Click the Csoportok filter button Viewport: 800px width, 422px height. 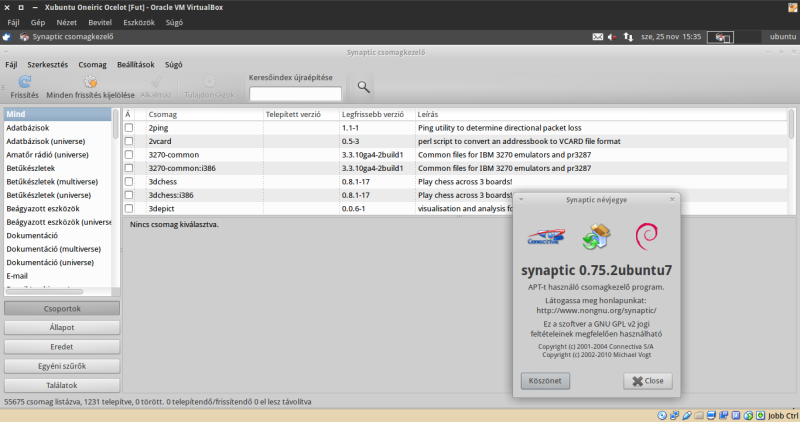(x=62, y=308)
